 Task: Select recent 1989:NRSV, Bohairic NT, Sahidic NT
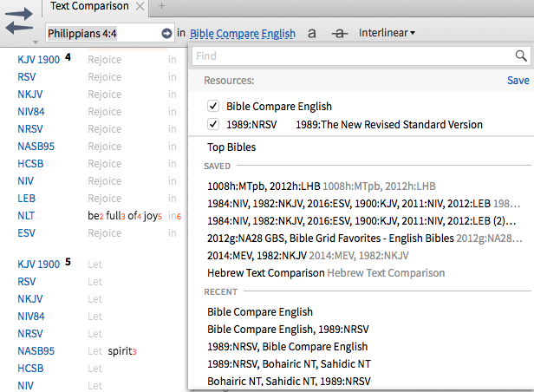[289, 364]
